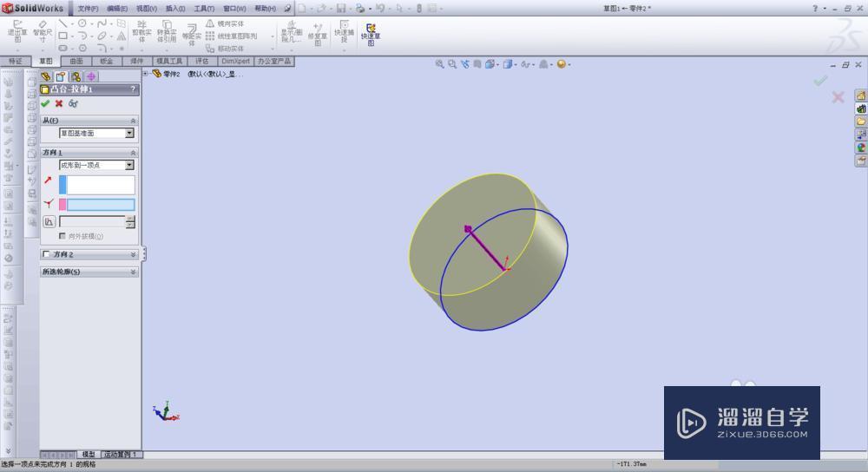Open PropertyManager tab icon
The height and width of the screenshot is (472, 868).
(x=61, y=76)
